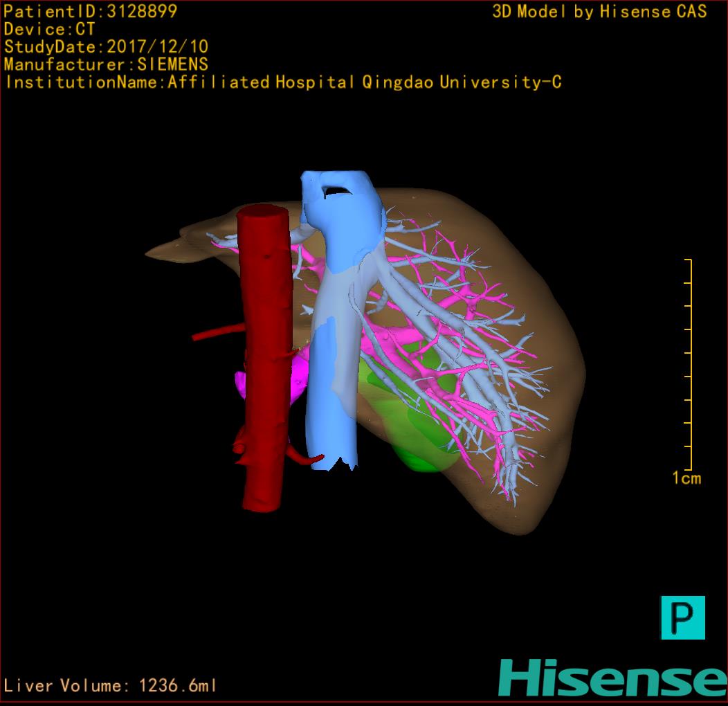Click the Hisense logo
Screen dimensions: 728x706
(612, 678)
